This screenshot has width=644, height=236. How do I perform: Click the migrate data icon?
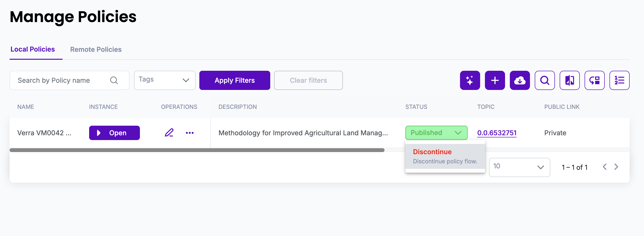click(594, 80)
